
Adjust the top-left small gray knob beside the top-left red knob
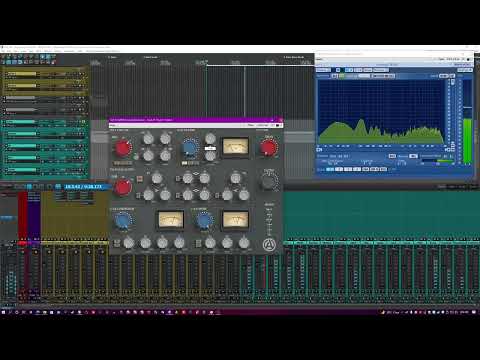tap(148, 139)
